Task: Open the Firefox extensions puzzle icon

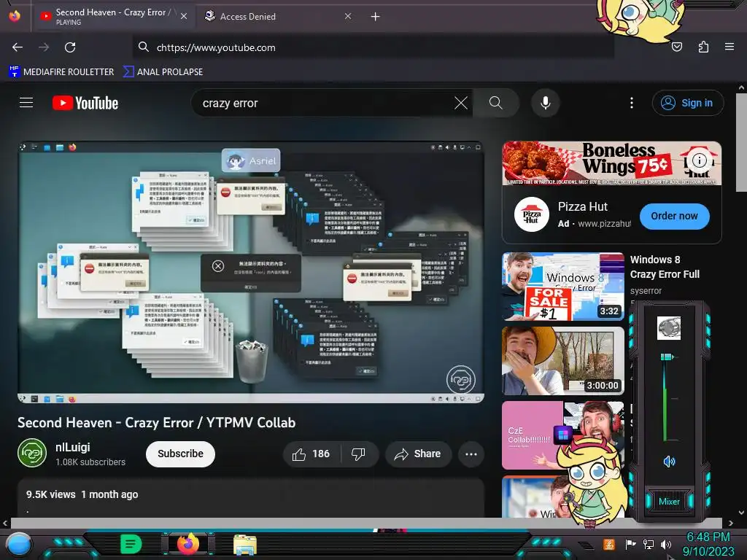Action: 703,47
